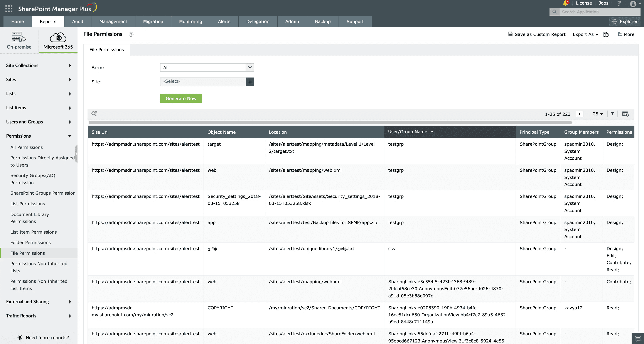Open the Backup tab

[323, 22]
